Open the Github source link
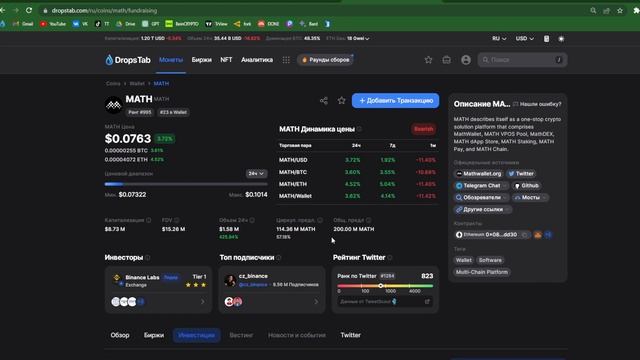This screenshot has height=360, width=640. pos(527,186)
